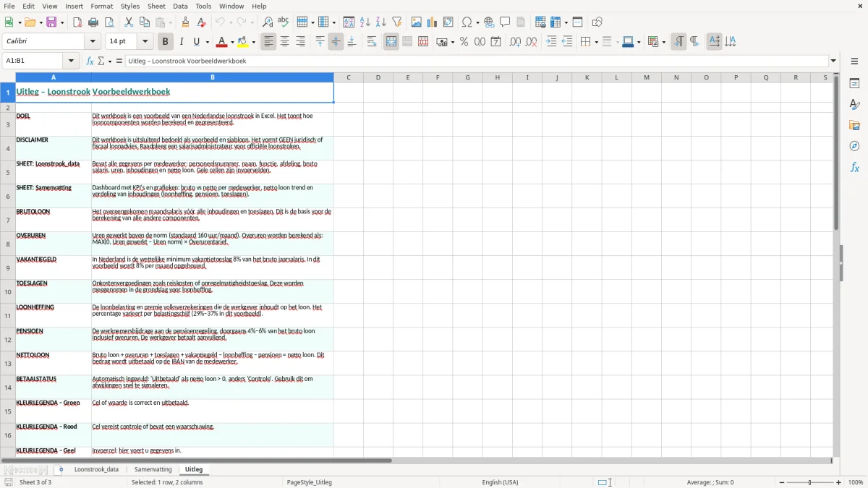This screenshot has height=488, width=868.
Task: Insert a pivot table
Action: pos(448,22)
